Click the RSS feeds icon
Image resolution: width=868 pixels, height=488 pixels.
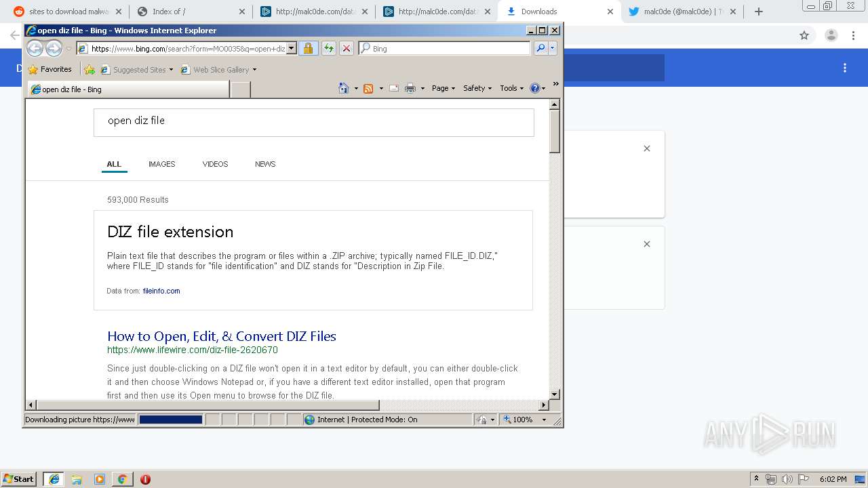pos(368,88)
